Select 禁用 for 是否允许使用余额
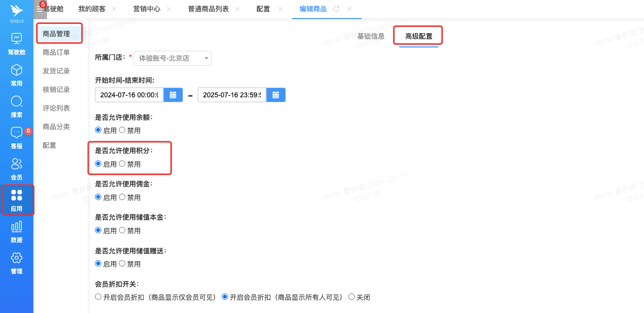644x313 pixels. (122, 130)
